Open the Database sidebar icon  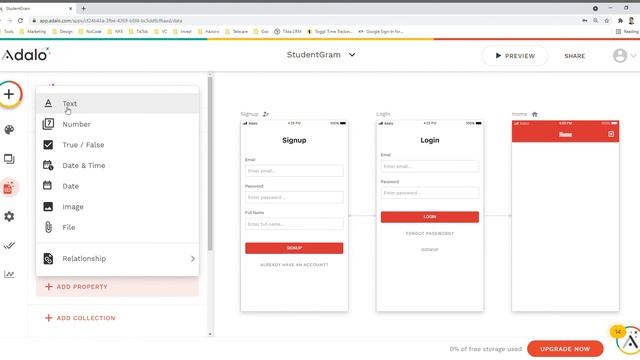click(9, 188)
